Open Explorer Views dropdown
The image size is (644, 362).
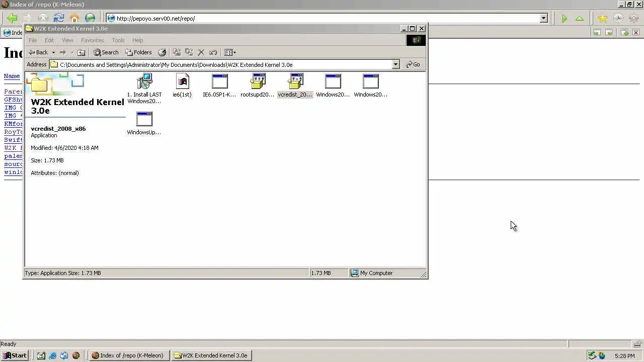pos(230,52)
